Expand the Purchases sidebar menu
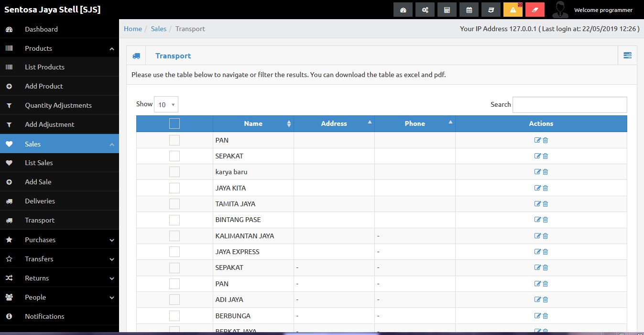 tap(59, 240)
